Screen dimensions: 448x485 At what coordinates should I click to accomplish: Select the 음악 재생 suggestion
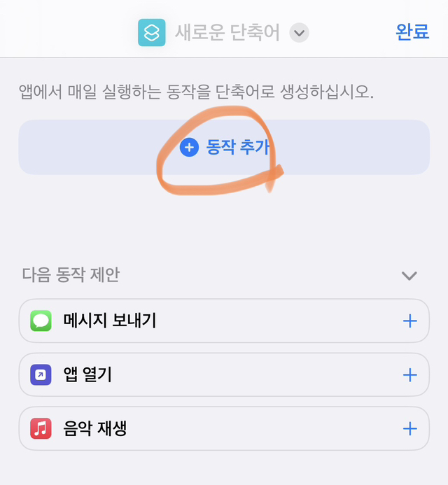224,428
